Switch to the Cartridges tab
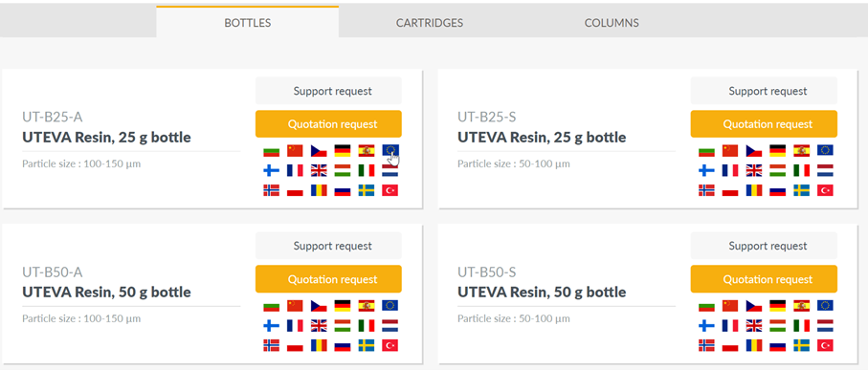 tap(430, 23)
